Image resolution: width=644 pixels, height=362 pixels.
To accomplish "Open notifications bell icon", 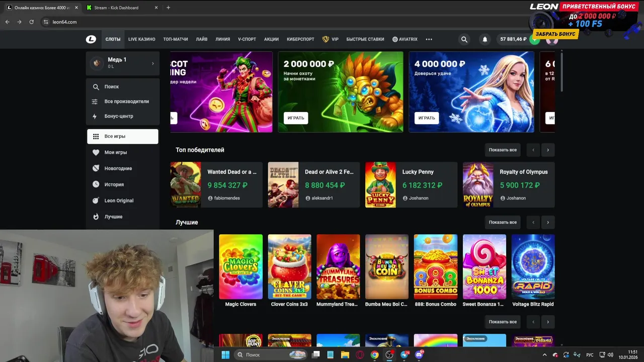I will [x=485, y=39].
